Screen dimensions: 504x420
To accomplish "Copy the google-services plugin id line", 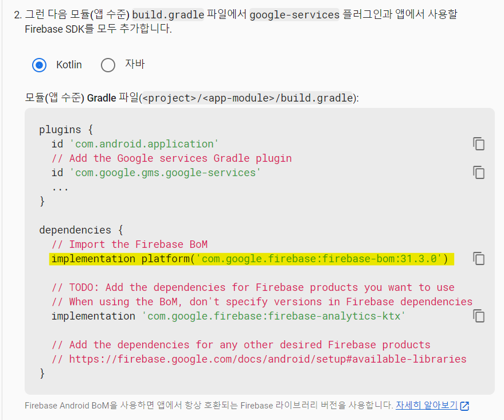I will click(x=479, y=173).
